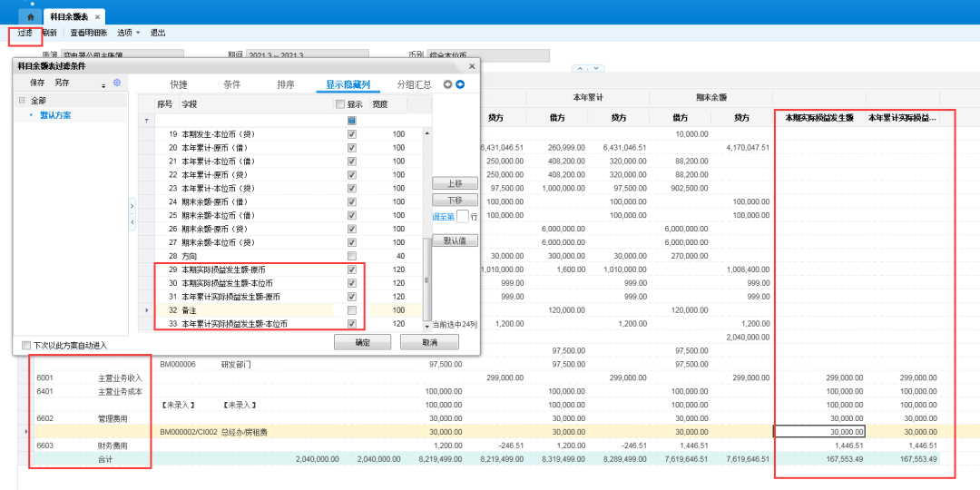Switch to the 分组汇总 tab
The height and width of the screenshot is (490, 980).
tap(415, 85)
